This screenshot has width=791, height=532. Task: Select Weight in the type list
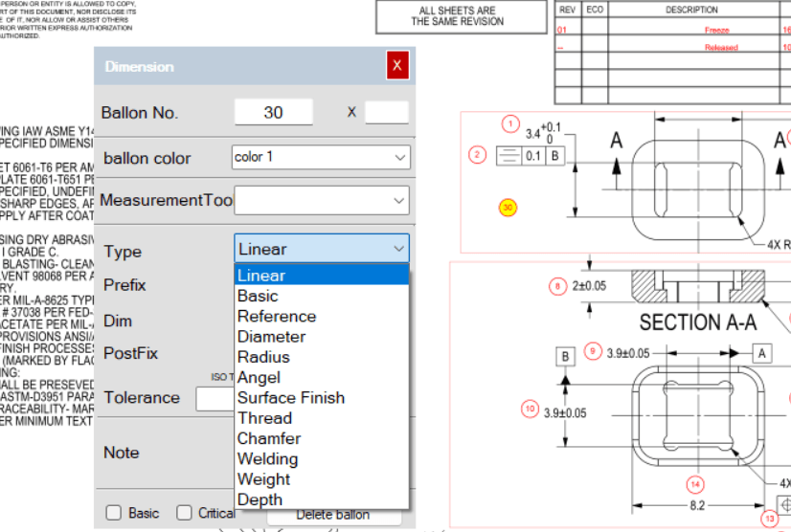(322, 479)
